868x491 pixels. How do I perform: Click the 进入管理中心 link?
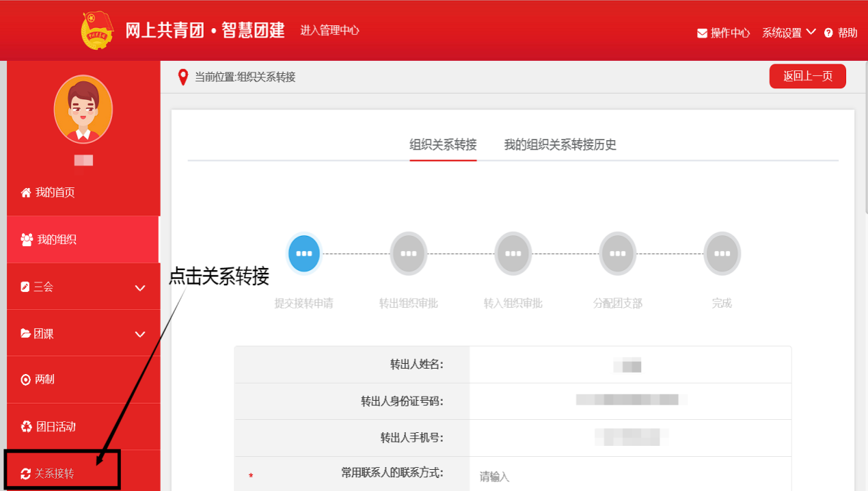click(329, 31)
